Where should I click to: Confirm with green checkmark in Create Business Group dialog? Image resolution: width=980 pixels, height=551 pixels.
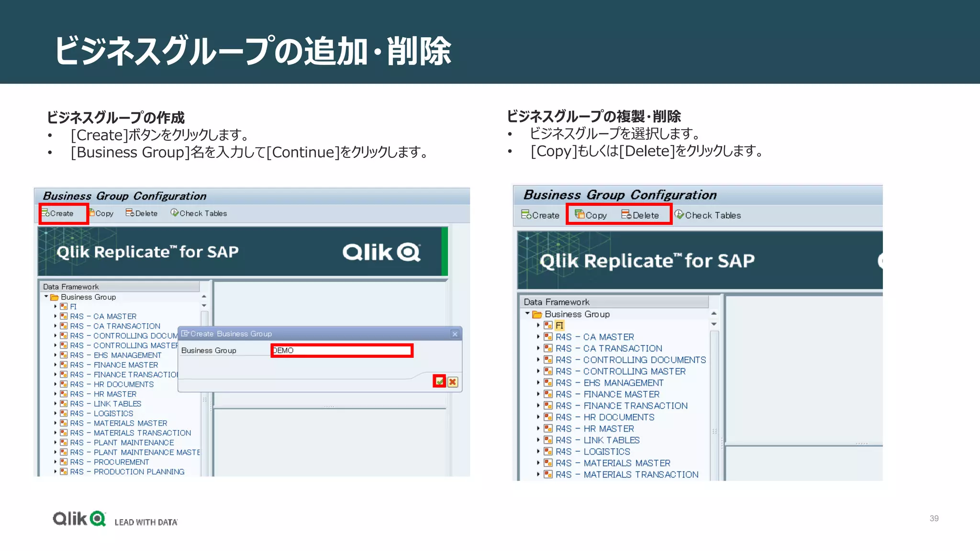tap(439, 382)
